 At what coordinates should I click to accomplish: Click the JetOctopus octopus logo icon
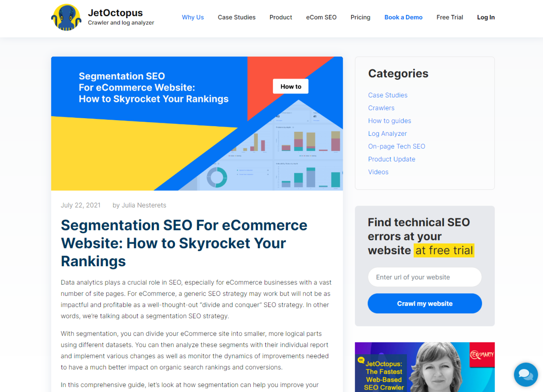[x=66, y=18]
